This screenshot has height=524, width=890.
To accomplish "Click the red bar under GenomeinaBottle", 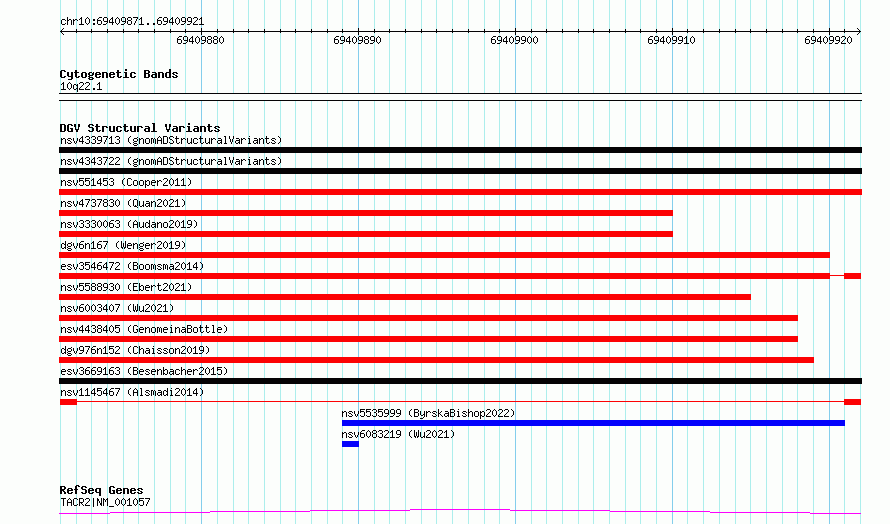I will point(429,339).
